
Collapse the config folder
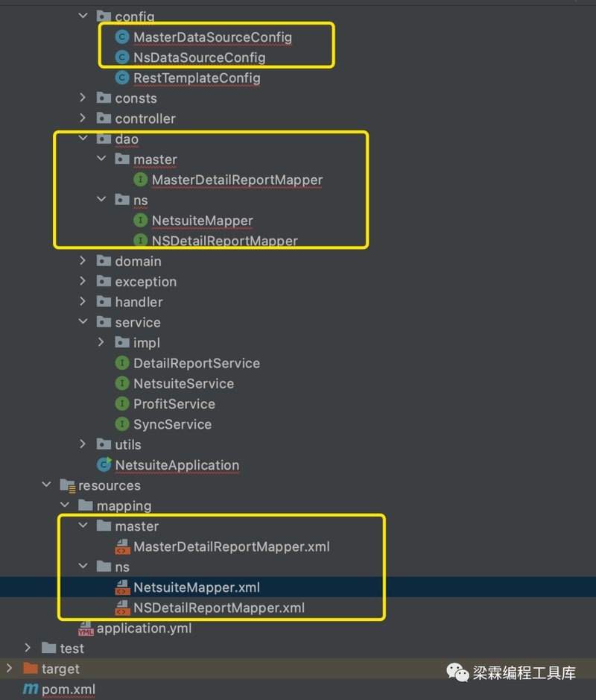pos(83,16)
